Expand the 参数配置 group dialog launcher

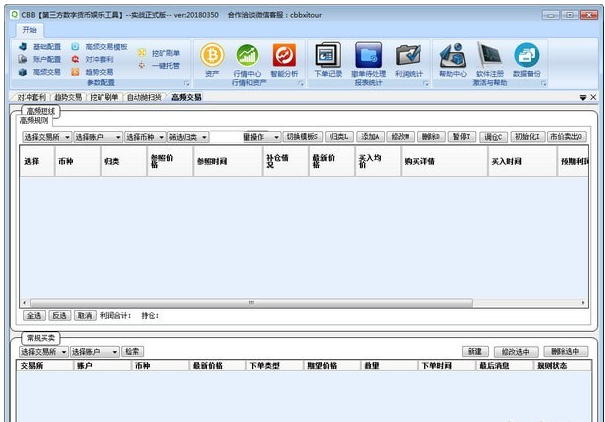(x=186, y=83)
